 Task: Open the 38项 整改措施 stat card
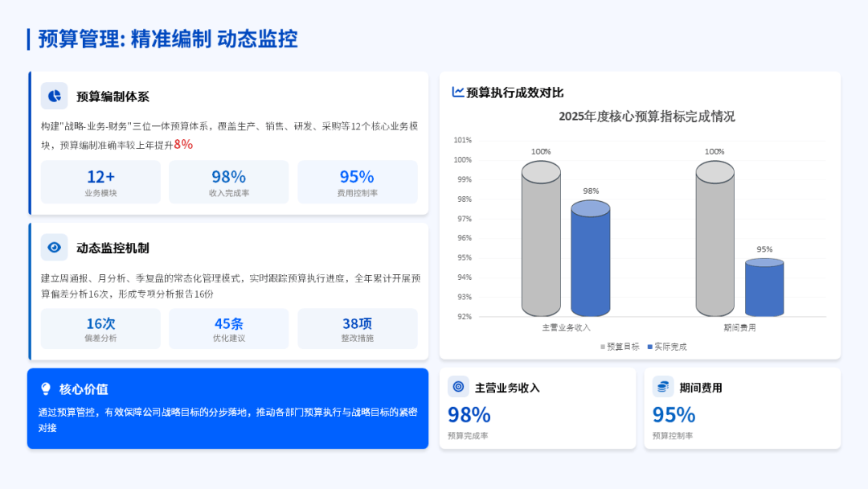tap(357, 328)
